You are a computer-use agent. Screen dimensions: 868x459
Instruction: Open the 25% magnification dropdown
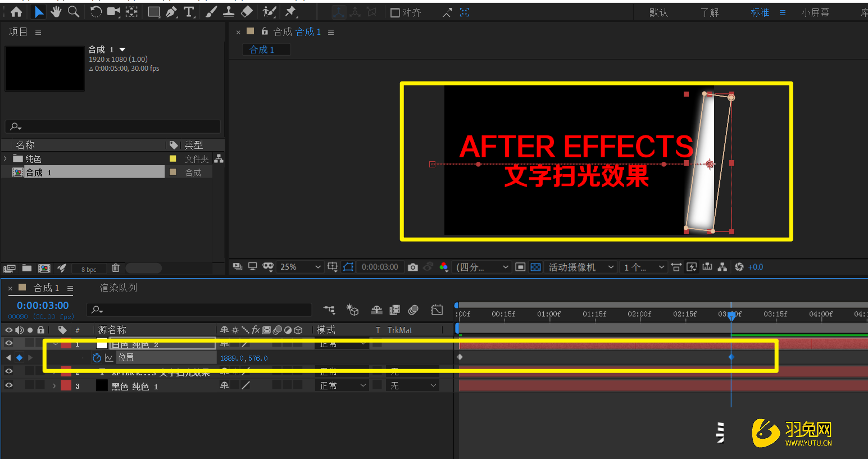301,267
